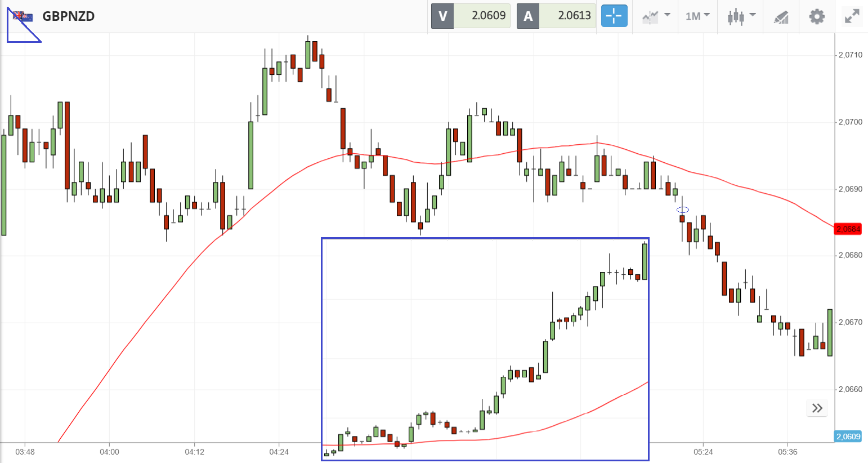Click the red 2,0684 moving average label

tap(848, 229)
